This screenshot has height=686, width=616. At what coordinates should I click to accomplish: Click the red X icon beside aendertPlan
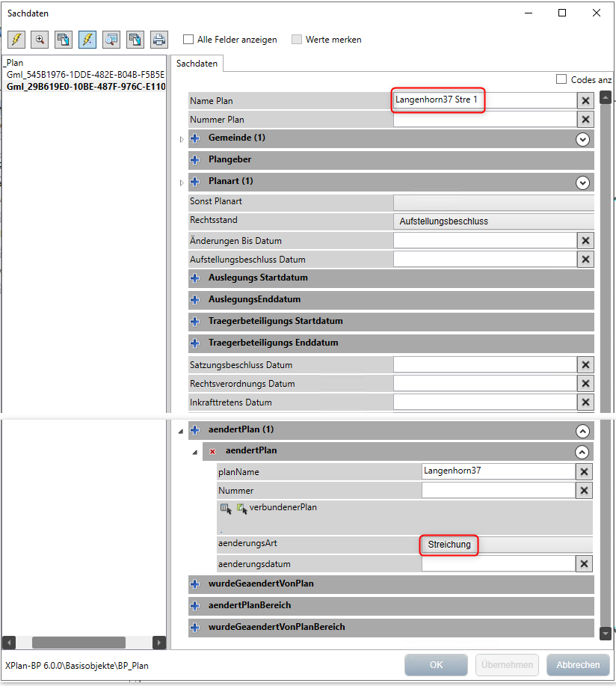point(213,452)
